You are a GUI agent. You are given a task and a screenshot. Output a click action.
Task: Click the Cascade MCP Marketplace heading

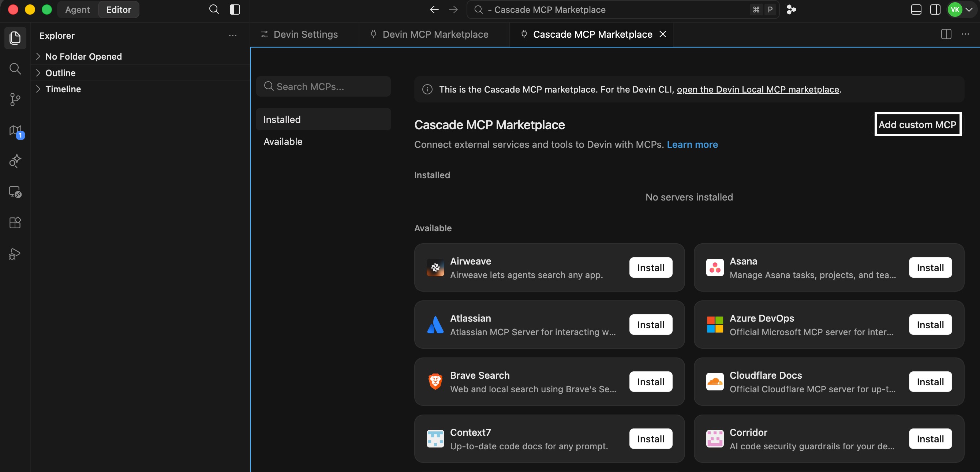click(x=489, y=125)
